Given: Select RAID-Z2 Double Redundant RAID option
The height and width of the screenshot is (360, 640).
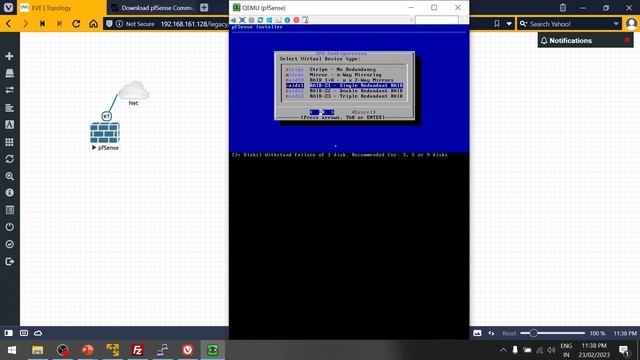Looking at the screenshot, I should tap(344, 91).
